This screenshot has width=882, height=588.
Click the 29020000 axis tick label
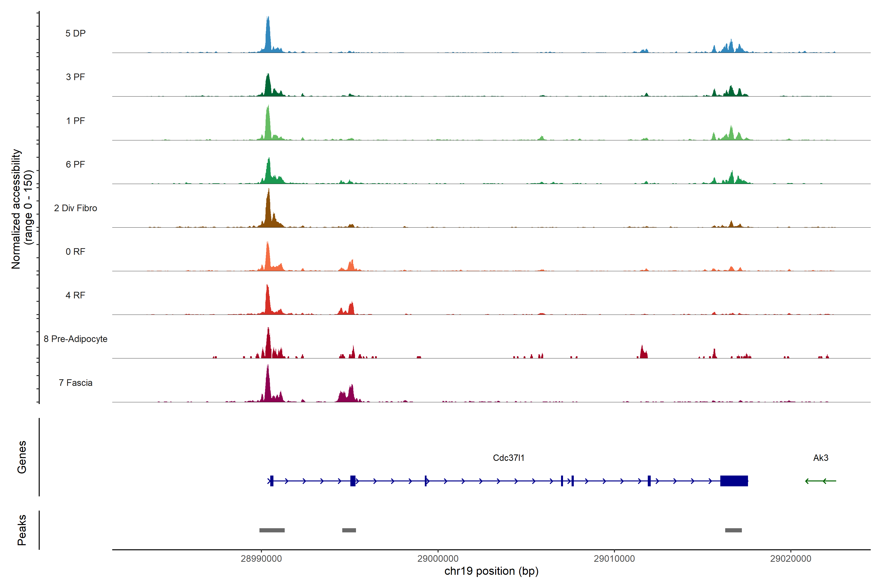point(791,559)
